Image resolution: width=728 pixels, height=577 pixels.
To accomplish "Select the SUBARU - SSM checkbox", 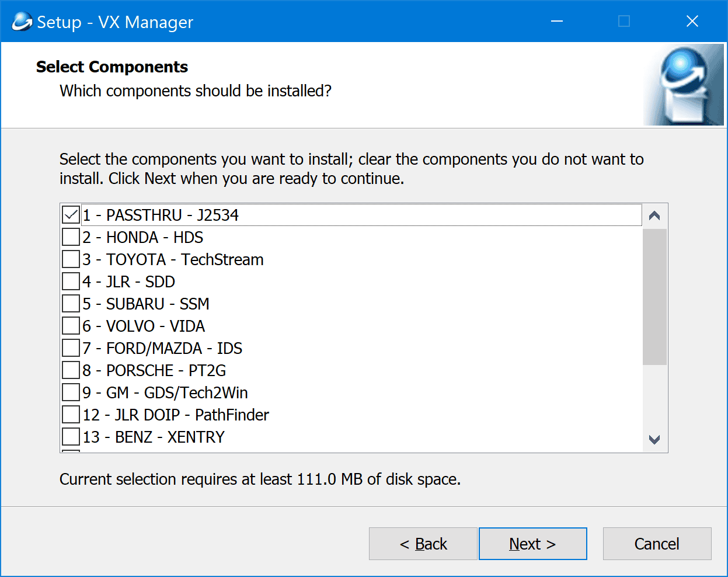I will click(71, 304).
